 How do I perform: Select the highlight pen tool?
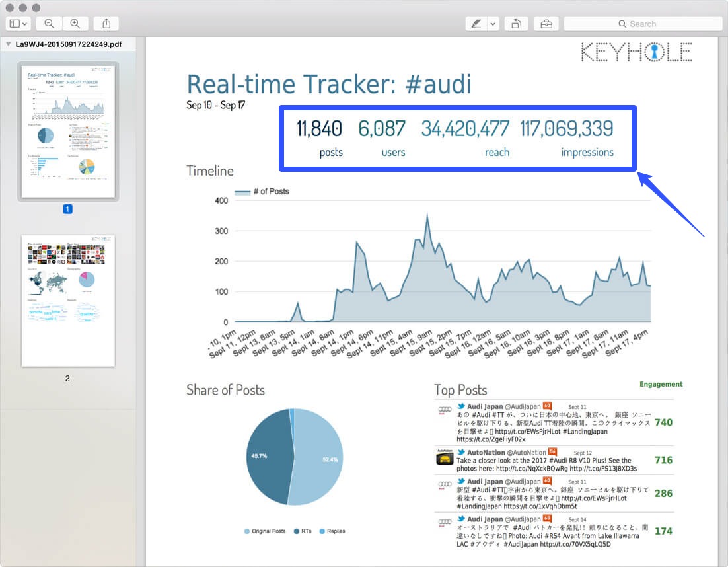tap(477, 23)
